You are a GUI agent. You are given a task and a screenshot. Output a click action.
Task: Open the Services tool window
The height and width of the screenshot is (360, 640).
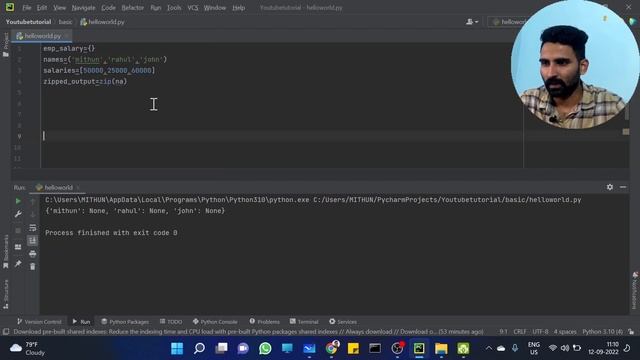(x=343, y=322)
